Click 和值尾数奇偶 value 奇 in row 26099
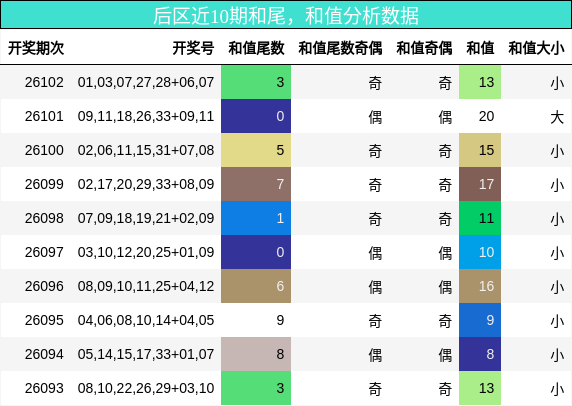 coord(375,185)
